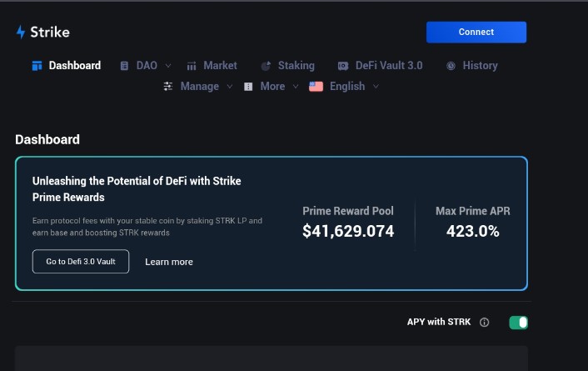Go to the Staking page

296,66
